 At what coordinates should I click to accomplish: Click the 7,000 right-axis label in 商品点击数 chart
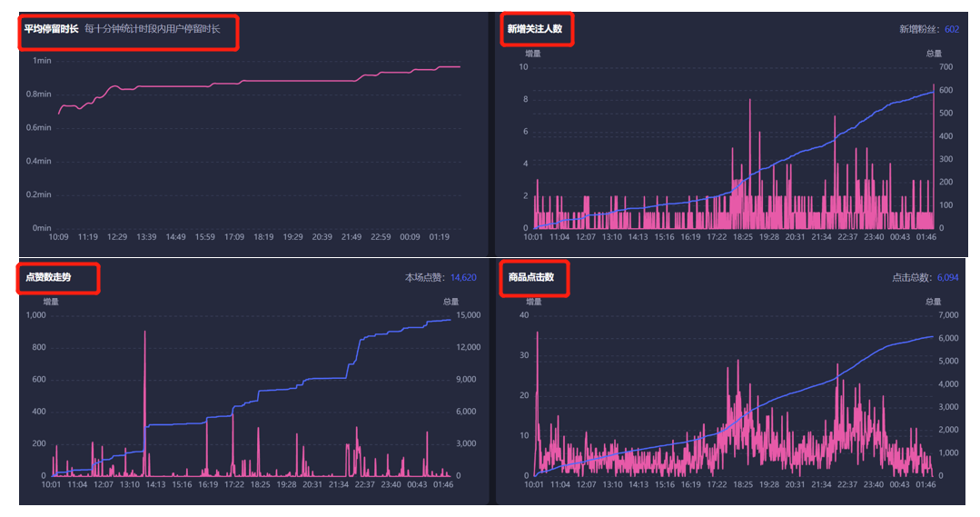(949, 315)
